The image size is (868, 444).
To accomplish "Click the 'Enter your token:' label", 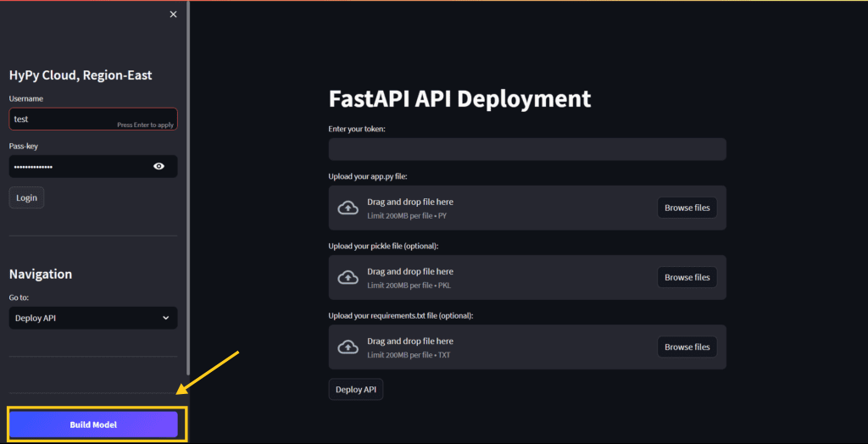I will click(357, 129).
